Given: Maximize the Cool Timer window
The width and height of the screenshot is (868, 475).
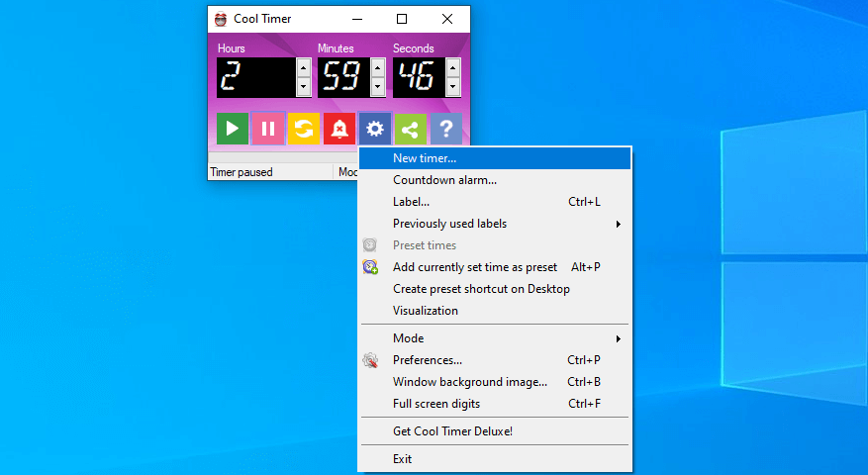Looking at the screenshot, I should coord(402,19).
